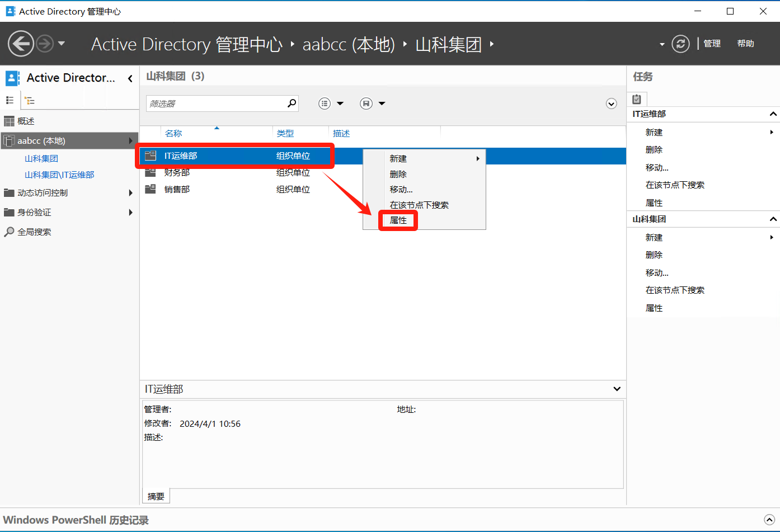Select 全局搜索 in navigation pane
Viewport: 780px width, 532px height.
[34, 232]
